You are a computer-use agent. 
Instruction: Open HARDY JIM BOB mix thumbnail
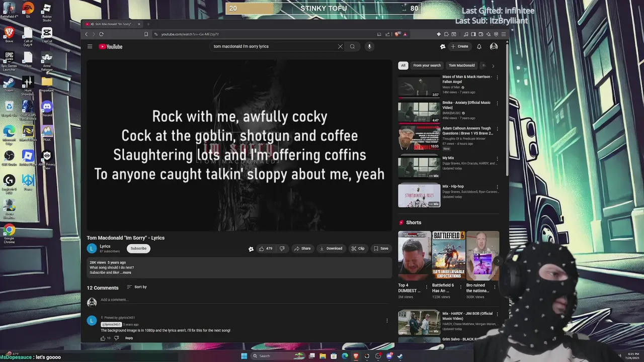pyautogui.click(x=419, y=322)
